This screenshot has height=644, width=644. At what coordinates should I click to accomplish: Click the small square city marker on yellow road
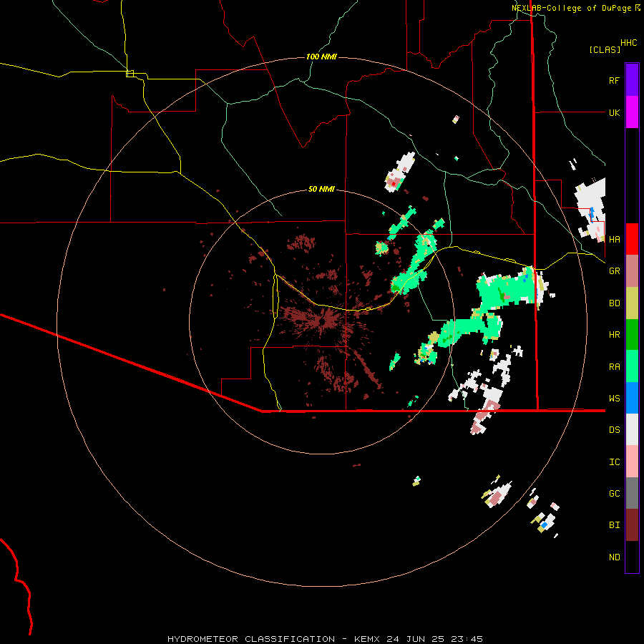click(130, 74)
